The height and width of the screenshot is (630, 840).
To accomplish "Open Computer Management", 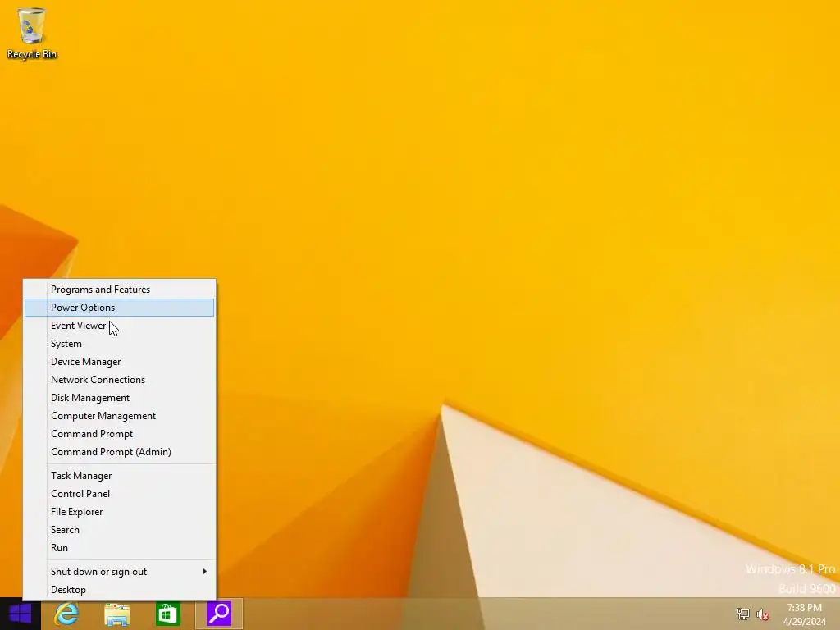I will click(119, 416).
